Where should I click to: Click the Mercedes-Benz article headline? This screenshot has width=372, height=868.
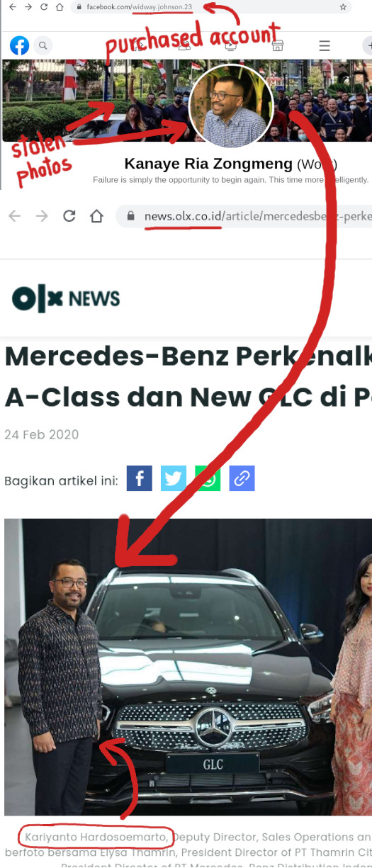click(x=188, y=376)
